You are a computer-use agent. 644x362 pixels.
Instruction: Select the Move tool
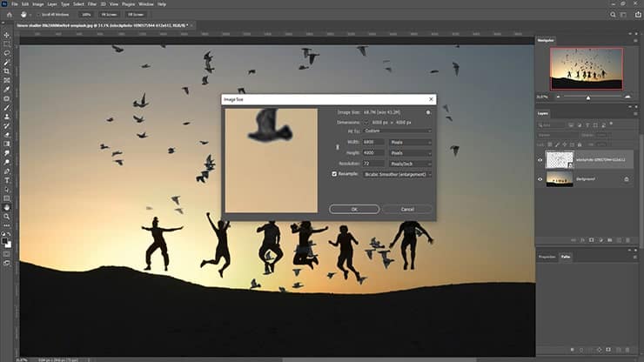click(7, 35)
